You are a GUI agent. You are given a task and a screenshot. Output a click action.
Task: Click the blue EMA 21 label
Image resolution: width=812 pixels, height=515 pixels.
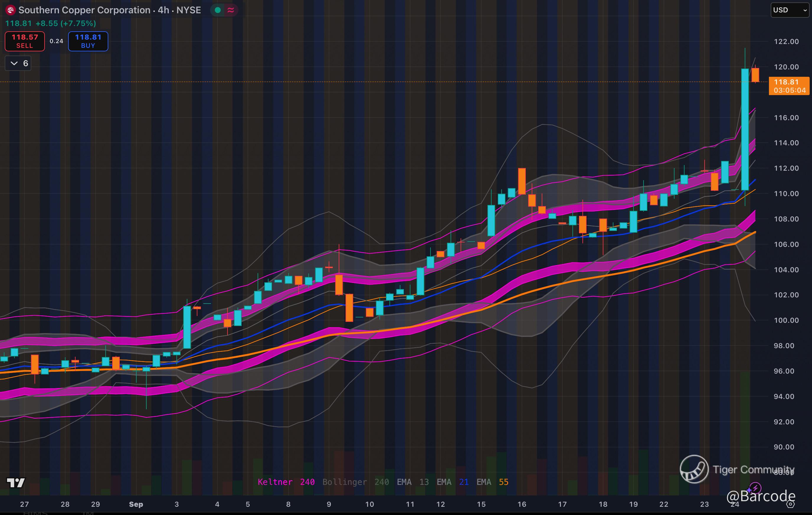[x=453, y=482]
